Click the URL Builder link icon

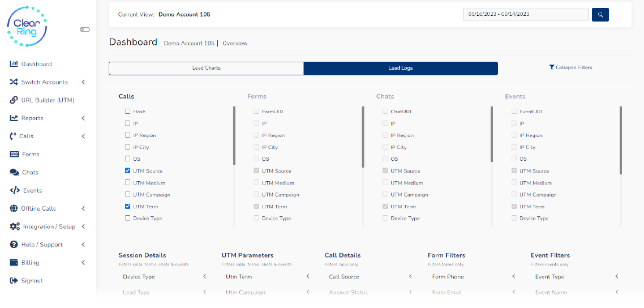tap(14, 100)
